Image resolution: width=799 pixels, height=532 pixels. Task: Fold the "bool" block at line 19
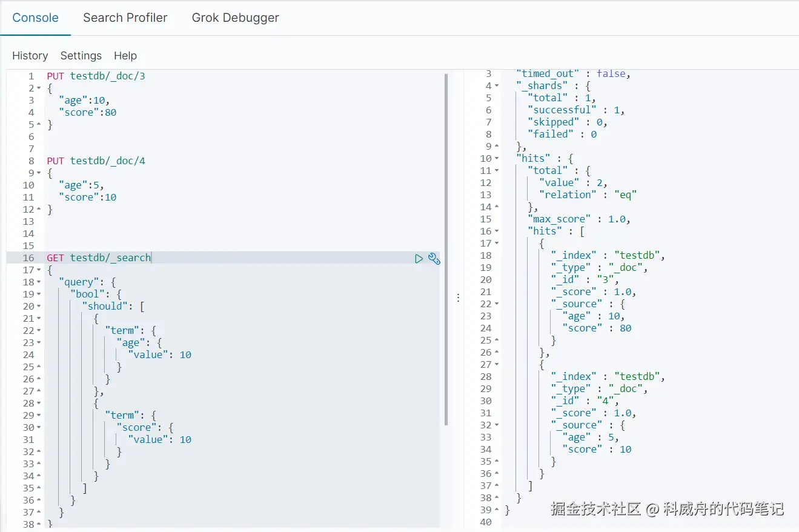[39, 294]
